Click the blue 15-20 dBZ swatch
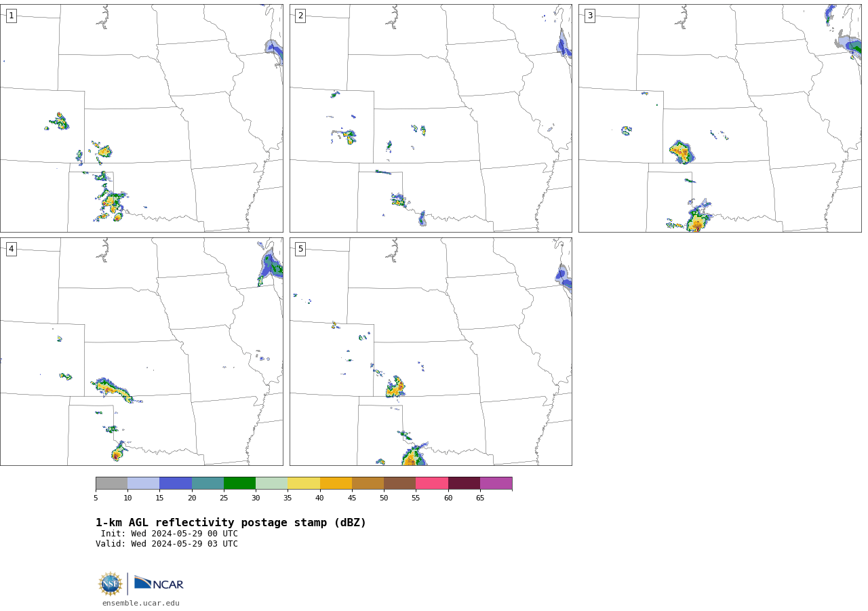Viewport: 868px width, 611px height. coord(176,484)
